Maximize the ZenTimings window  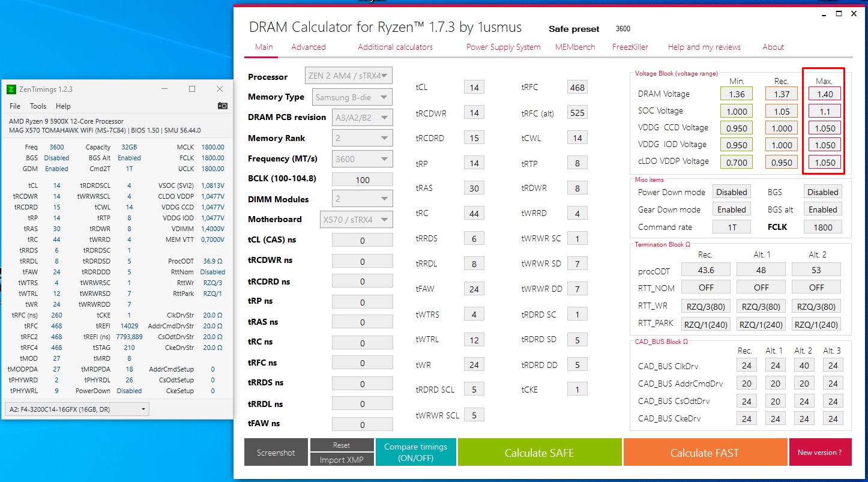click(192, 89)
